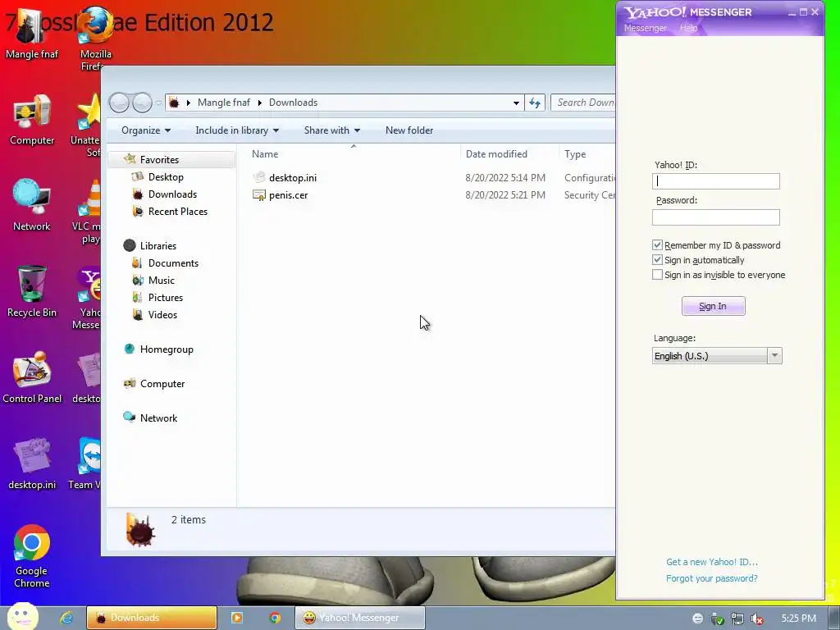Click the 5:25 PM taskbar clock

tap(798, 619)
